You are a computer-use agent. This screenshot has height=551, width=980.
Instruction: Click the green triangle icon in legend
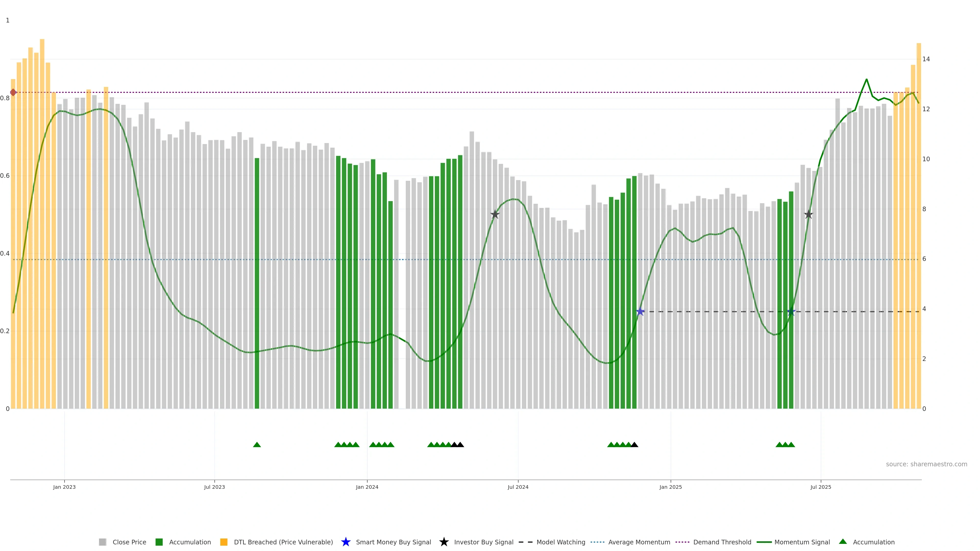[x=843, y=542]
